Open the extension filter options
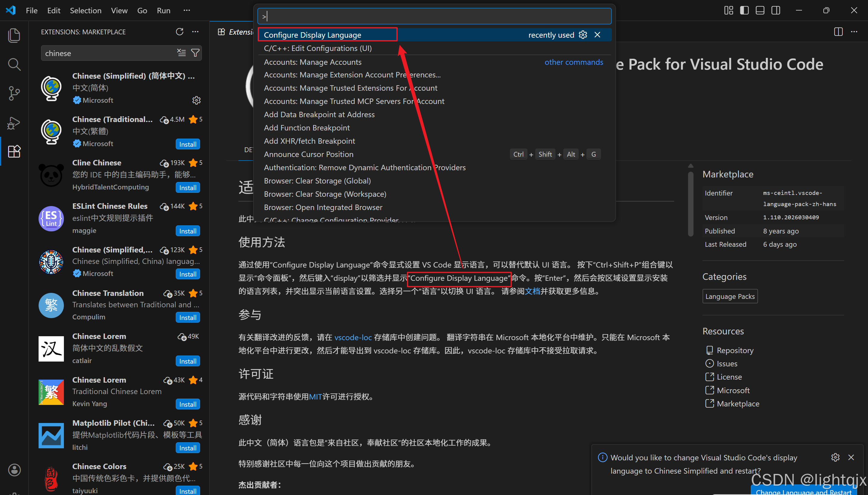Image resolution: width=868 pixels, height=495 pixels. tap(196, 53)
